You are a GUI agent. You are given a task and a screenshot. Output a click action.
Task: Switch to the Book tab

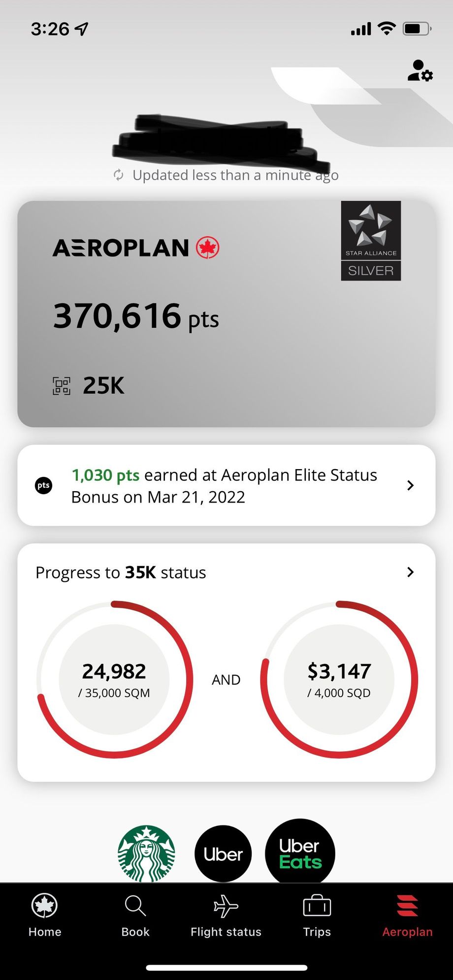135,916
